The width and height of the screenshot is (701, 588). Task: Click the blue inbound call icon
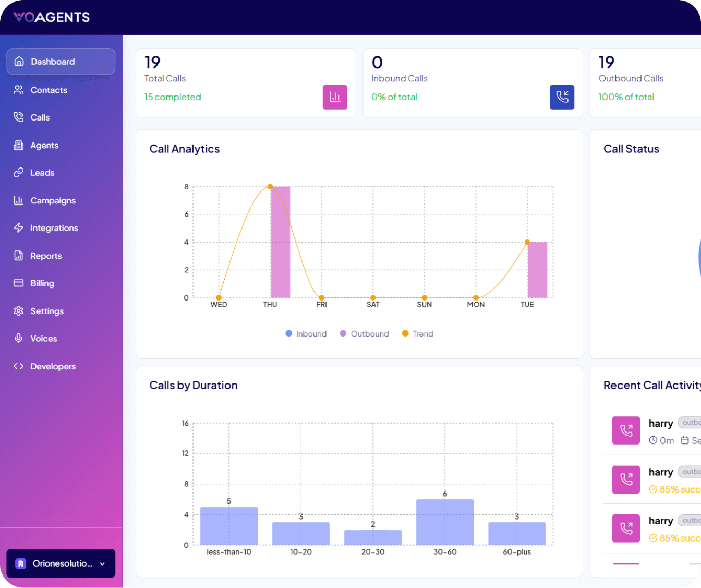coord(562,97)
